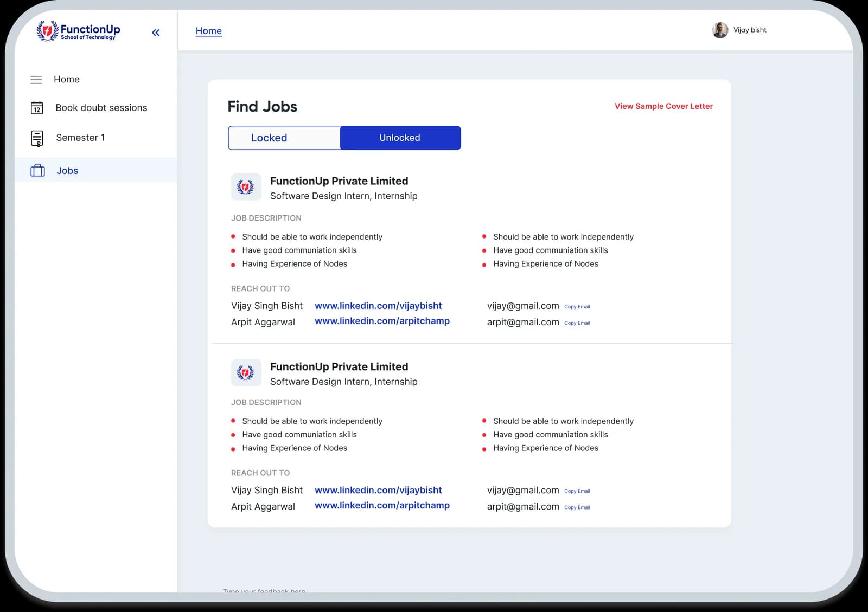
Task: Switch to the Unlocked jobs tab
Action: pos(400,138)
